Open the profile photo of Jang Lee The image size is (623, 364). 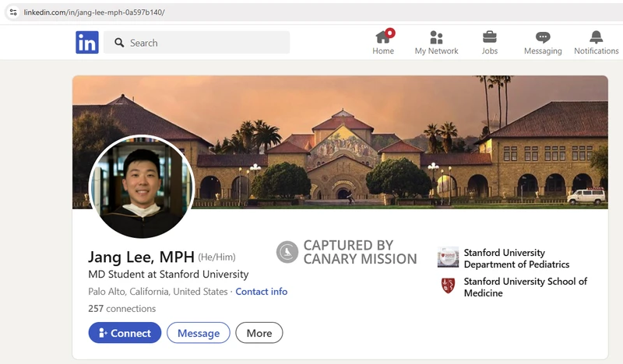point(142,187)
